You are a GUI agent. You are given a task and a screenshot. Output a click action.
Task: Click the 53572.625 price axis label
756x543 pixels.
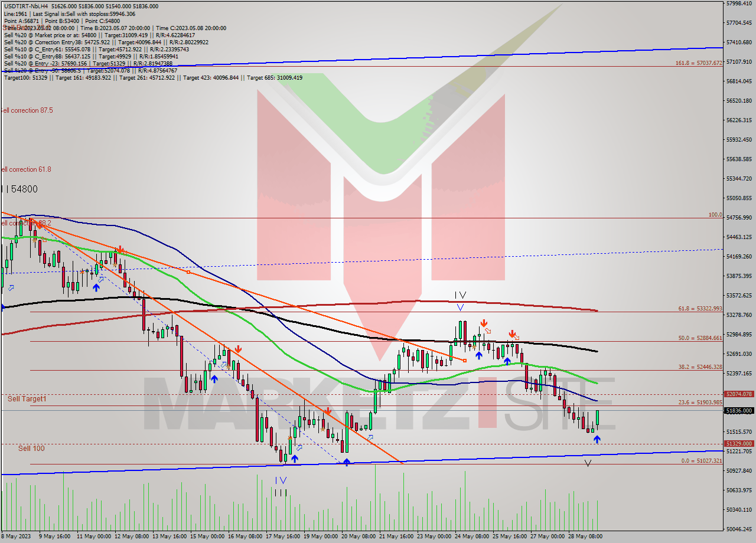pyautogui.click(x=739, y=295)
